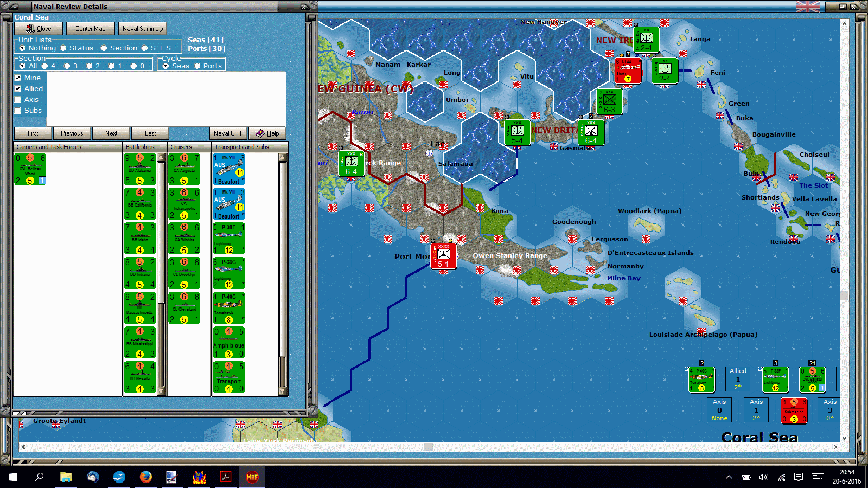Select CL Cleveland cruiser counter
The width and height of the screenshot is (868, 488).
[184, 308]
